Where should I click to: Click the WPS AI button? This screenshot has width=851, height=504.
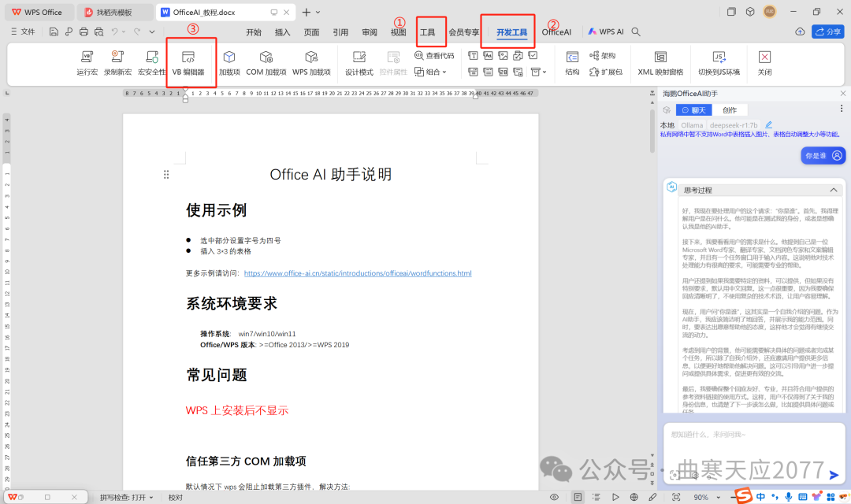(x=606, y=32)
